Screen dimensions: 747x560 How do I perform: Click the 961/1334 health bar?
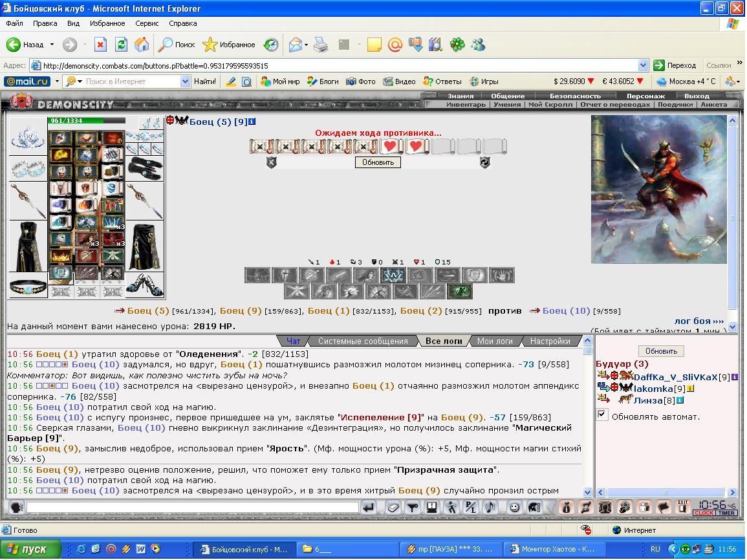click(86, 120)
